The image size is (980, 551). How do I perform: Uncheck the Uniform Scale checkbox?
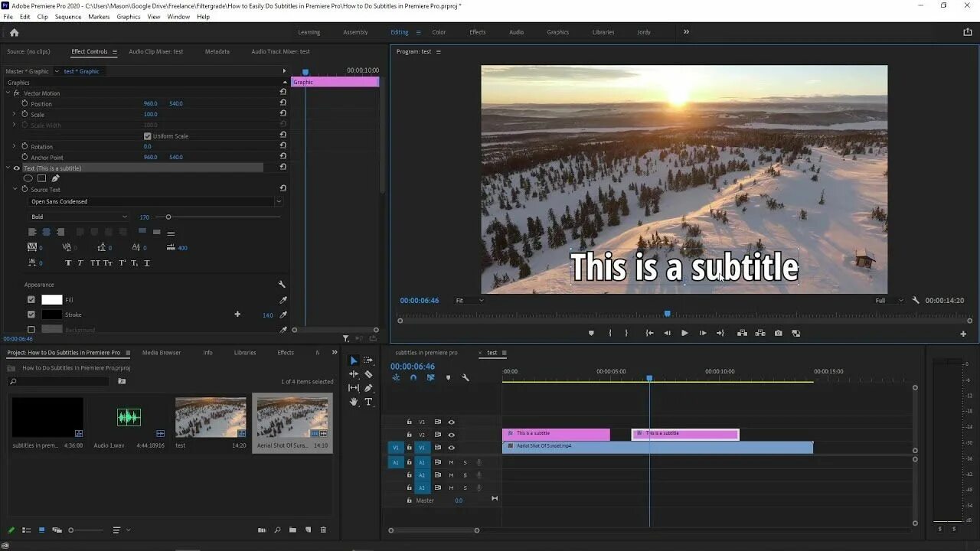(148, 136)
